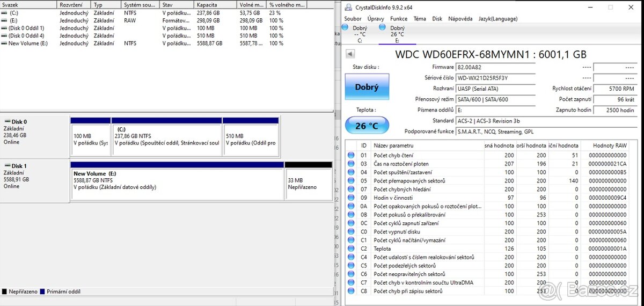Click the status orb for attribute C2 Teplota

coord(351,249)
